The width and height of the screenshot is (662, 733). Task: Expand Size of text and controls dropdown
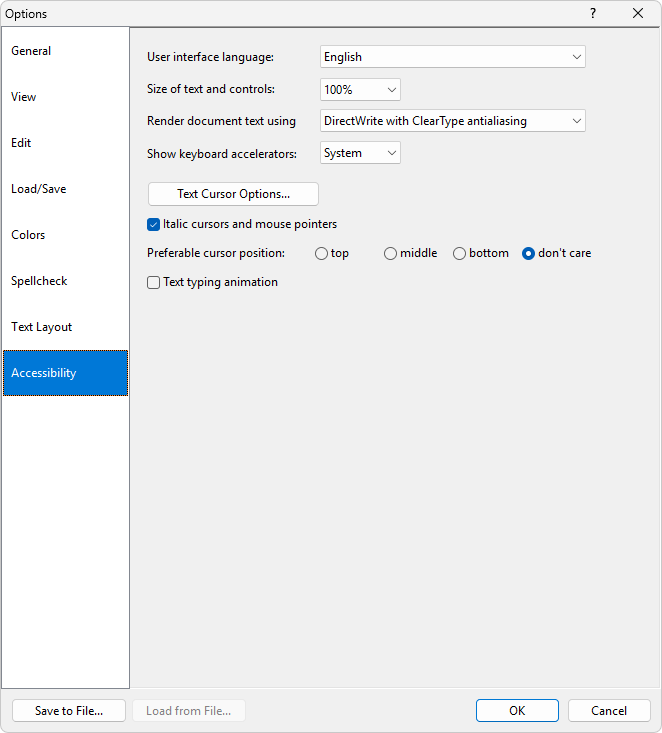[360, 89]
